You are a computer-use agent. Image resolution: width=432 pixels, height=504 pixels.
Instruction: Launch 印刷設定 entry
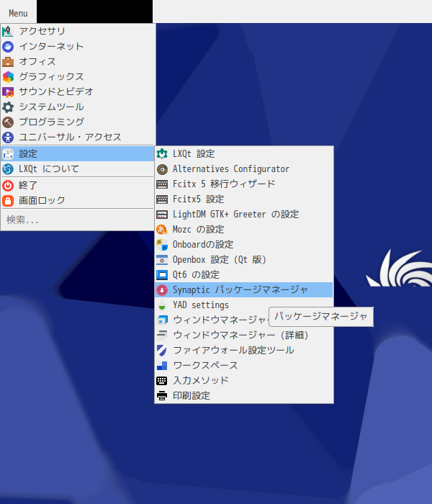(244, 396)
